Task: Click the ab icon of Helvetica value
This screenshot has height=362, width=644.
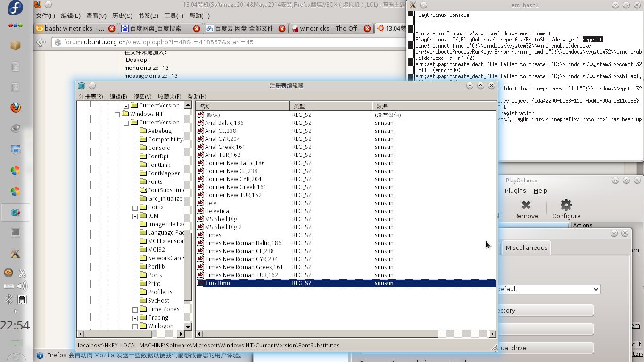Action: coord(200,211)
